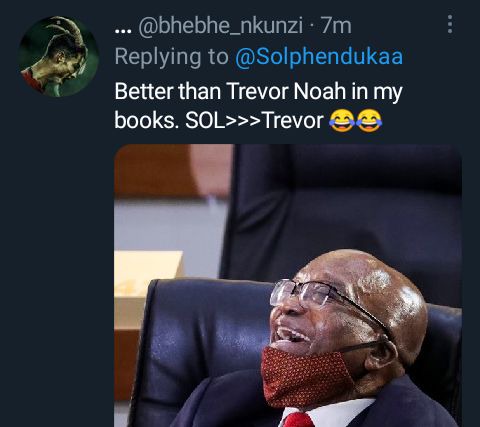Screen dimensions: 480x427
Task: Click the truncated display name ellipsis
Action: click(123, 30)
